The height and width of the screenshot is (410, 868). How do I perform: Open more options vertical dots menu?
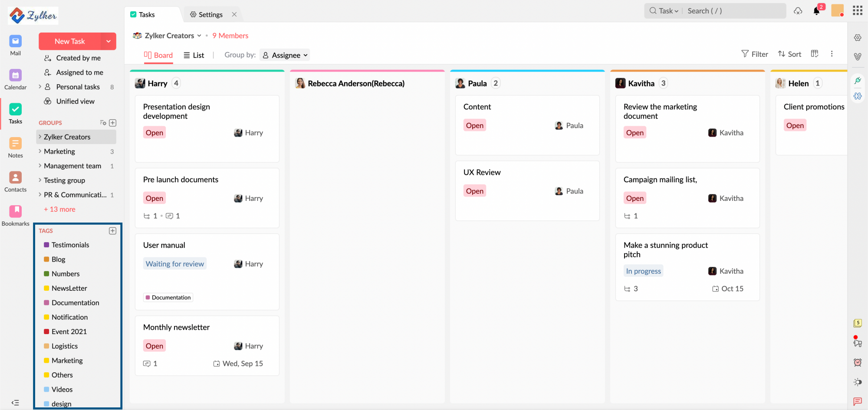832,54
